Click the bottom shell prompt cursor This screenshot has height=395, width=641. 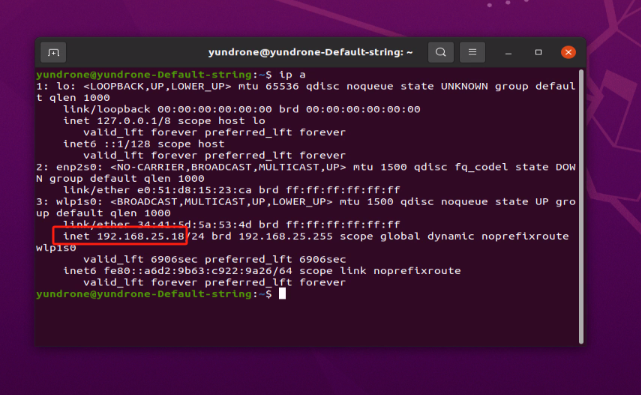point(282,294)
